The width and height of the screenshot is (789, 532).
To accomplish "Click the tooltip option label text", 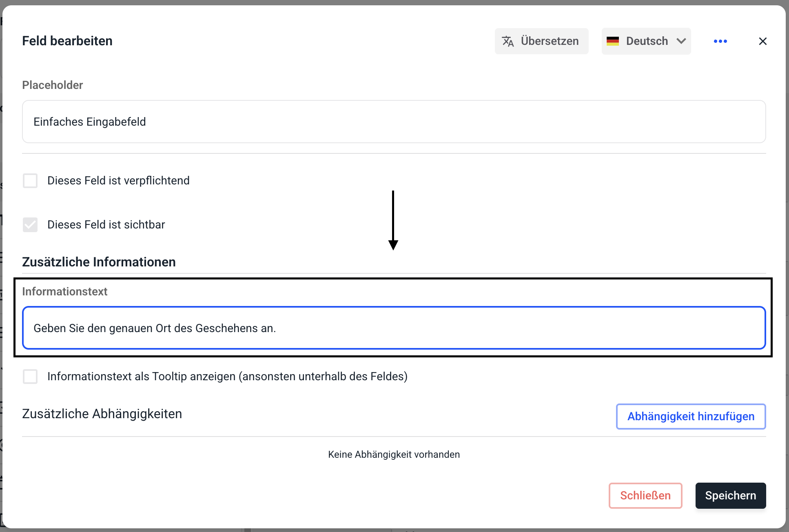I will 227,377.
